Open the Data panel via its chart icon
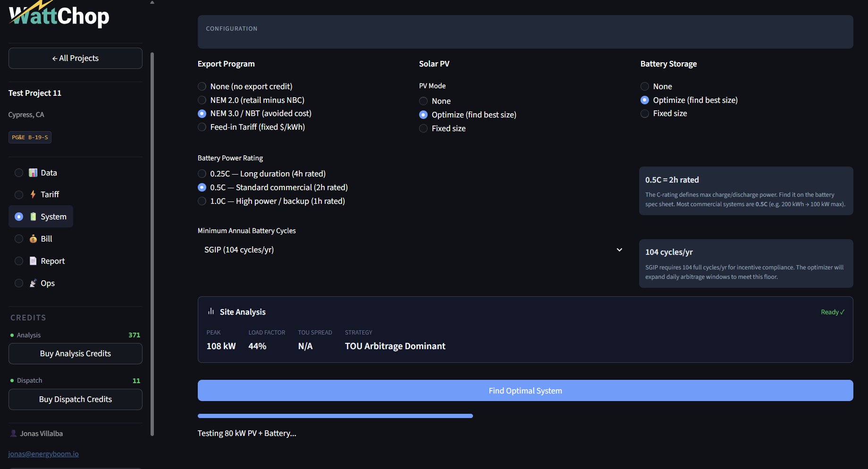This screenshot has width=868, height=469. click(x=33, y=172)
